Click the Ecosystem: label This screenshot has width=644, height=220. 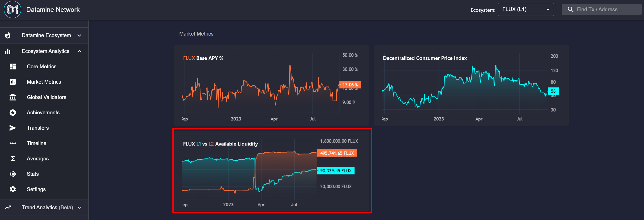click(483, 10)
